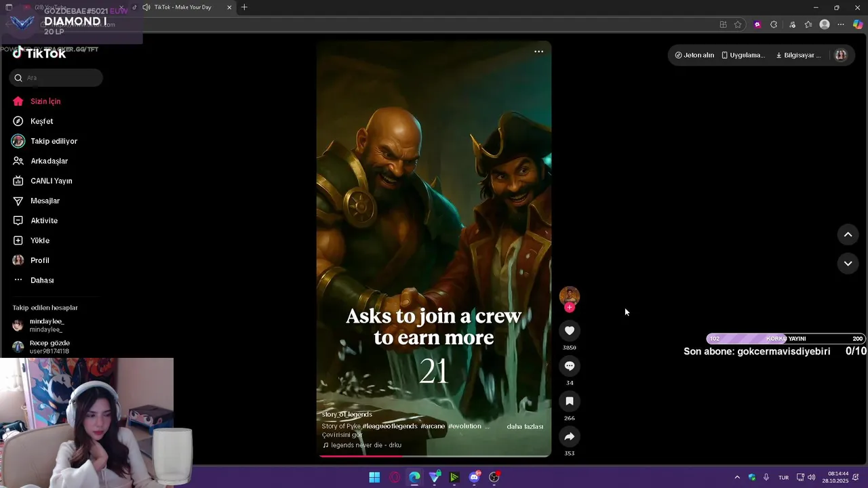Bookmark the video with the save icon
This screenshot has height=488, width=868.
point(570,401)
